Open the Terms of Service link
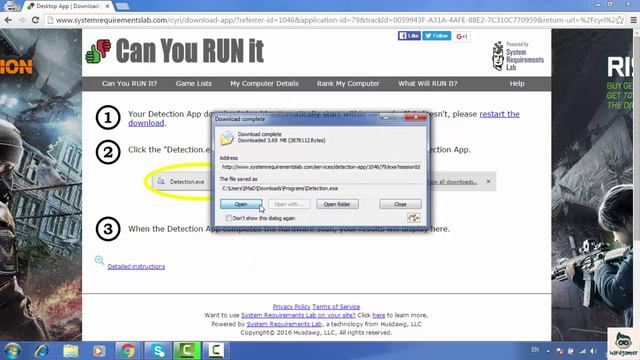Image resolution: width=640 pixels, height=360 pixels. pyautogui.click(x=336, y=307)
